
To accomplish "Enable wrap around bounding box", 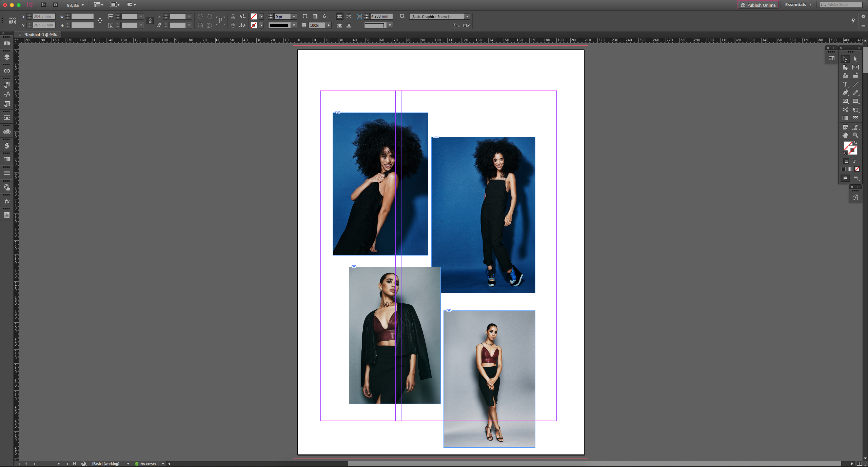I will tap(349, 16).
